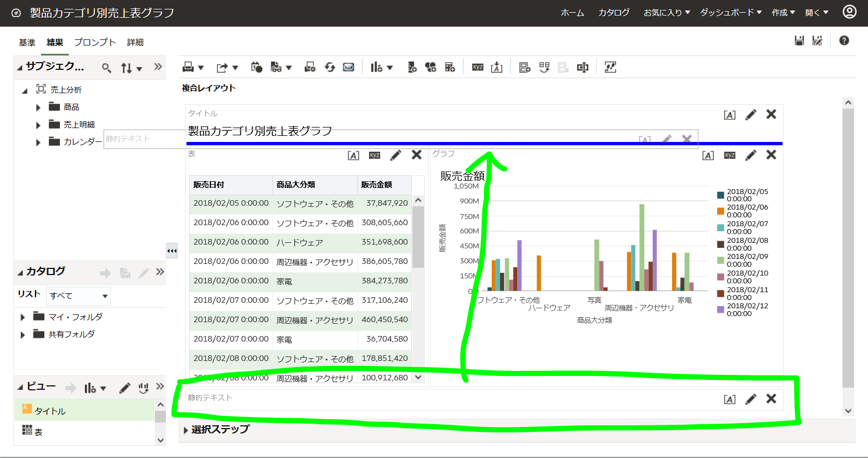The image size is (868, 458).
Task: Click the pane collapse handle with three arrows
Action: (x=172, y=251)
